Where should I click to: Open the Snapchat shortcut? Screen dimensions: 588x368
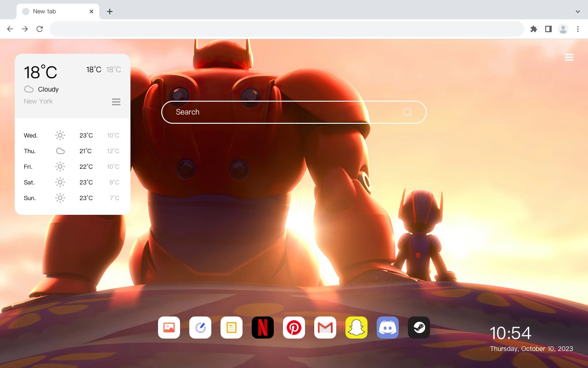(356, 328)
